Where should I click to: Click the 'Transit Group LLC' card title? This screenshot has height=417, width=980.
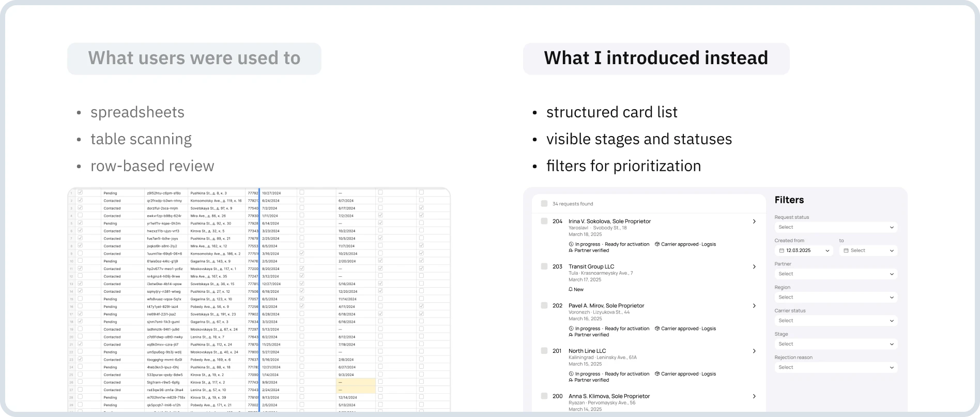coord(591,266)
